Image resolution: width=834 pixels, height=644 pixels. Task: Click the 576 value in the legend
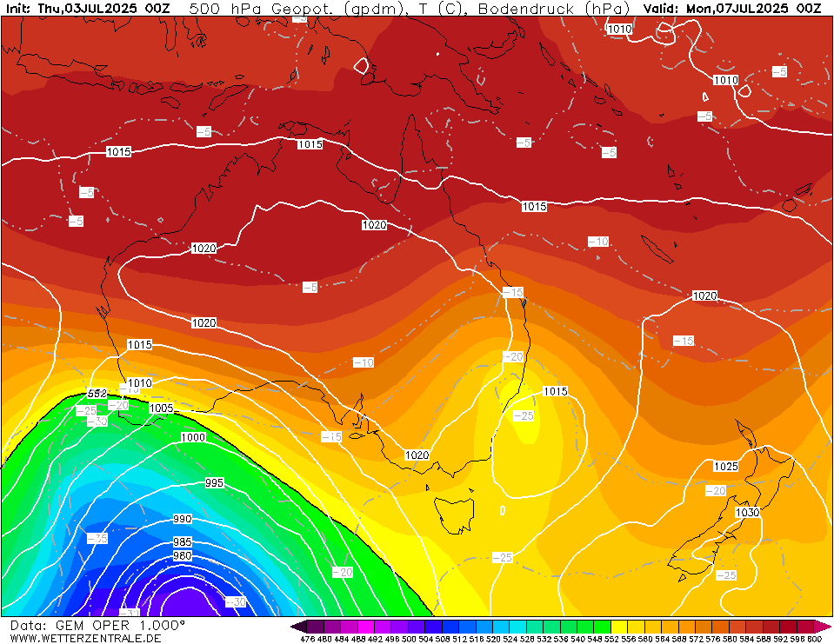point(712,639)
